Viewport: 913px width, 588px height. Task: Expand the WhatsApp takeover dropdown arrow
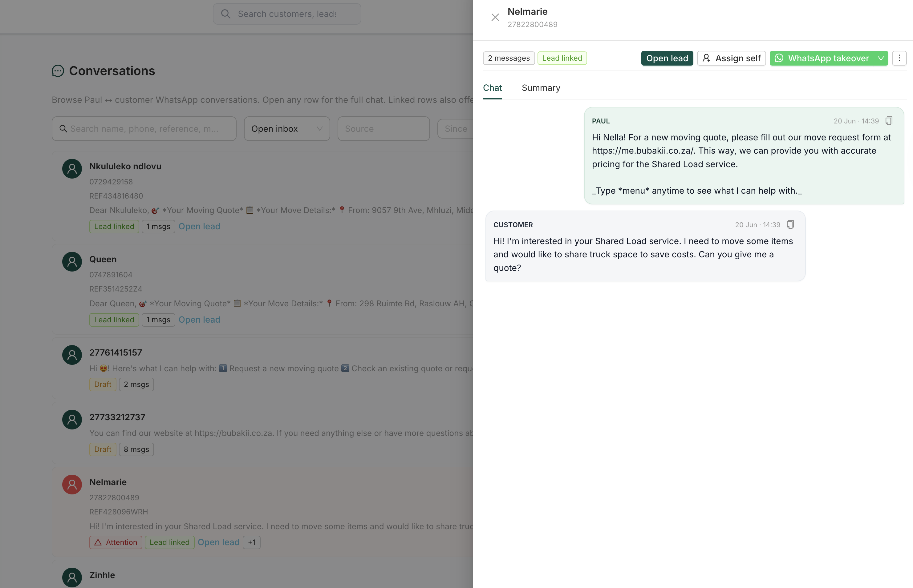coord(881,58)
